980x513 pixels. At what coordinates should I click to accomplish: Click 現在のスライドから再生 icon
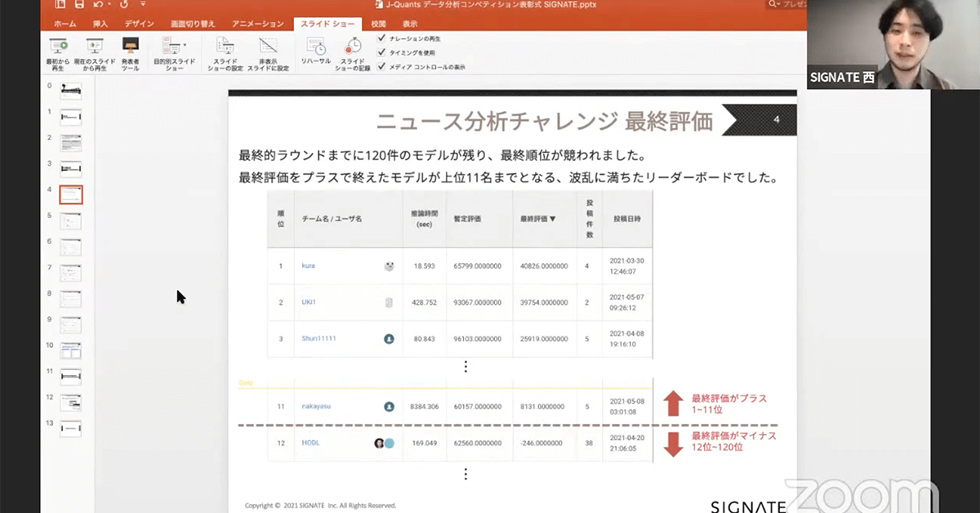[x=94, y=47]
